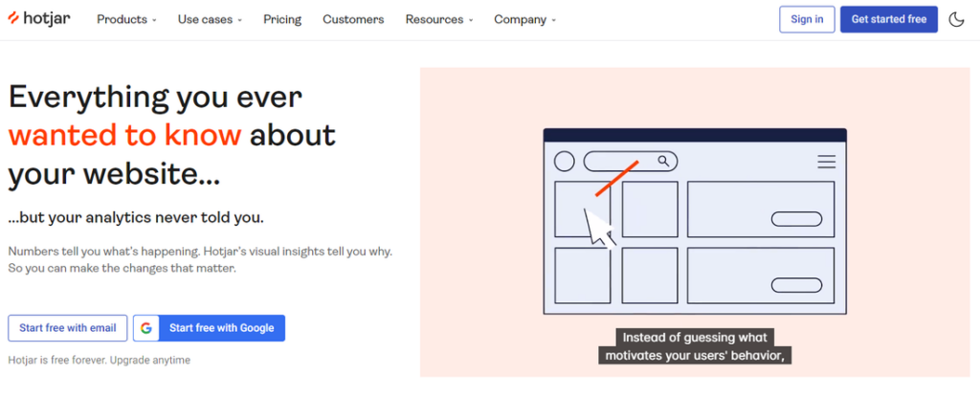Click the hamburger menu icon in the illustration
Viewport: 980px width, 397px height.
click(826, 162)
